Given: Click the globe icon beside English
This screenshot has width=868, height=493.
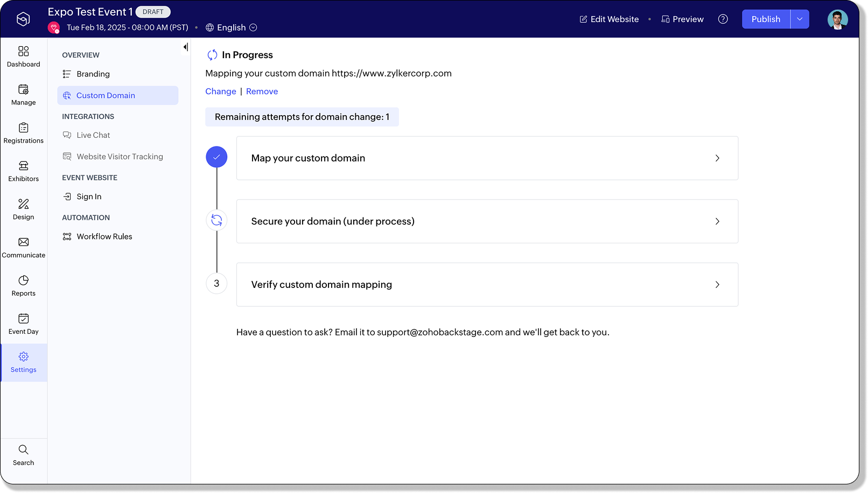Looking at the screenshot, I should (x=210, y=27).
